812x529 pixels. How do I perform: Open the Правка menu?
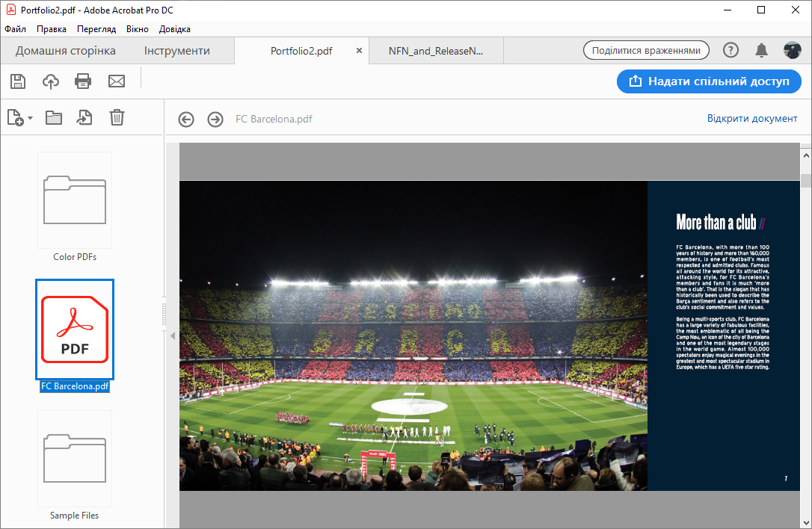(x=52, y=29)
